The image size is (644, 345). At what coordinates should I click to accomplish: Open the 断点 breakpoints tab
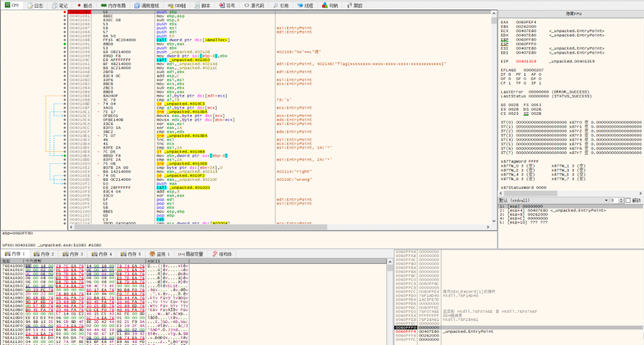85,5
